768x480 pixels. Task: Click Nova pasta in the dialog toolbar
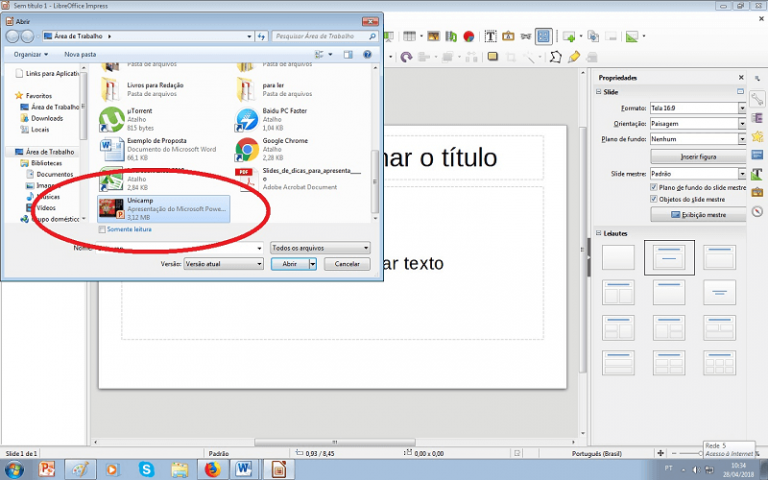click(80, 54)
